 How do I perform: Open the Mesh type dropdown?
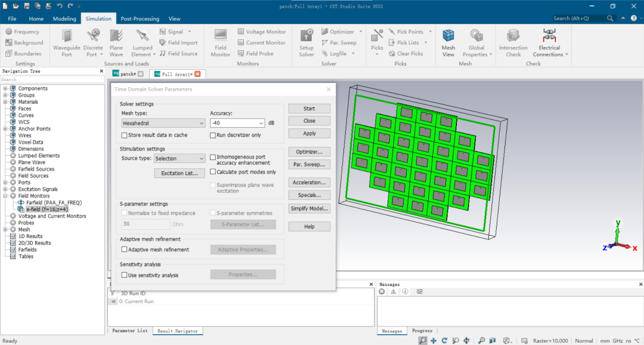coord(163,123)
